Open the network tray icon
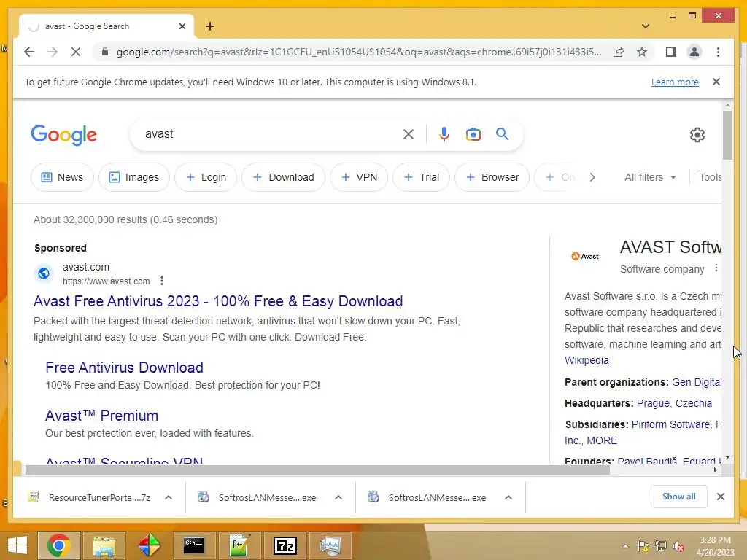This screenshot has height=560, width=747. click(661, 546)
